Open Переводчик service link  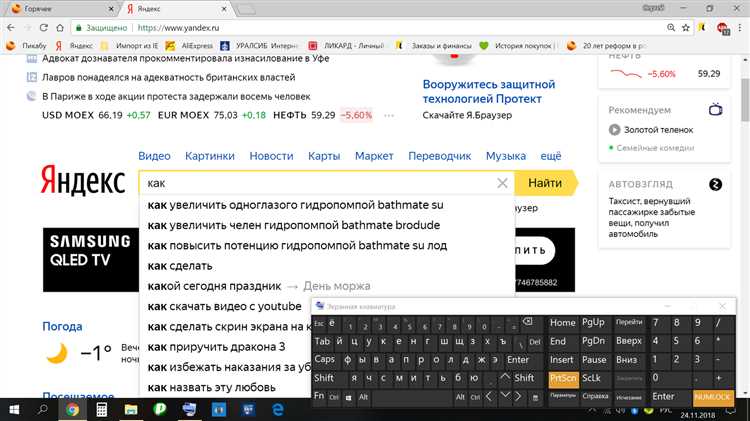pyautogui.click(x=440, y=156)
